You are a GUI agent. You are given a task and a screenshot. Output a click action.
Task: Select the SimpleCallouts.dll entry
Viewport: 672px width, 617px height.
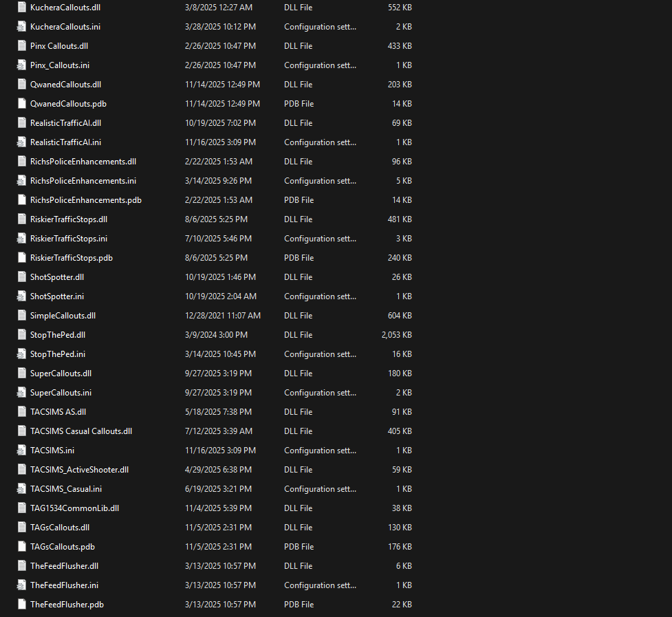(x=63, y=316)
